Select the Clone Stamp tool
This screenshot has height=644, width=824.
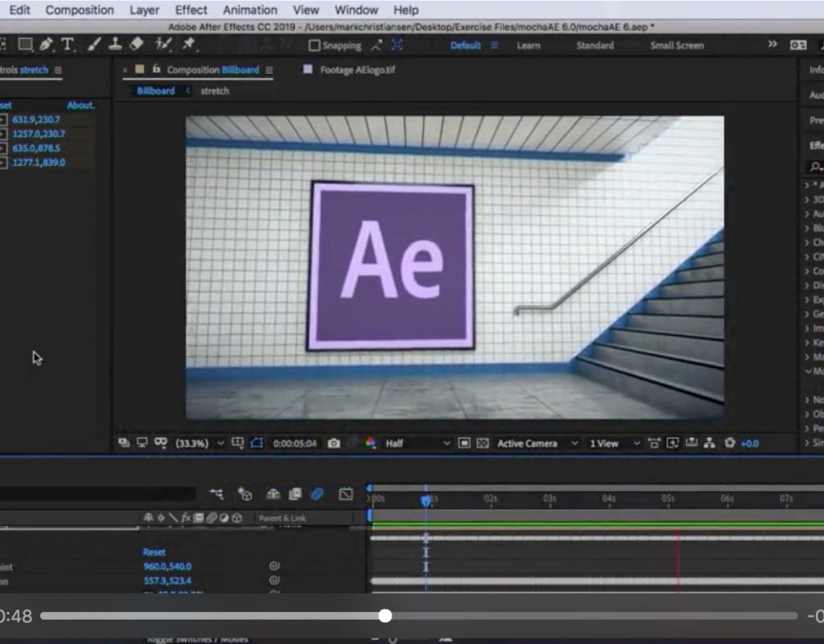tap(115, 45)
